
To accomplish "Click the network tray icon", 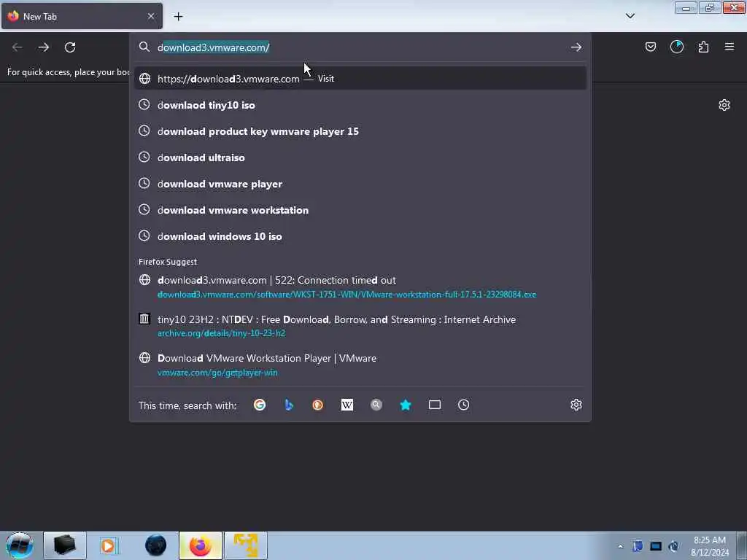I will 656,546.
